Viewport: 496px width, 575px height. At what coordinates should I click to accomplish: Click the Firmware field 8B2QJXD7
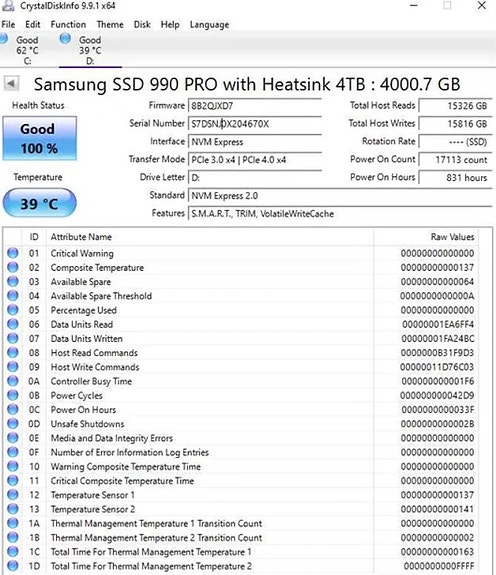pos(255,106)
